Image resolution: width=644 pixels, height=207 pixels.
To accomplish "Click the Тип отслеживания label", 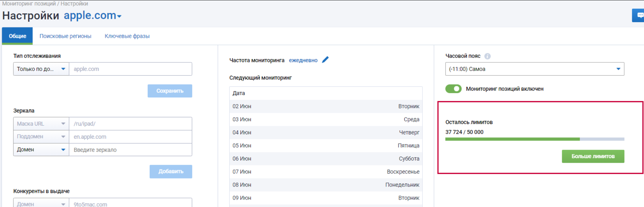I will (x=37, y=56).
